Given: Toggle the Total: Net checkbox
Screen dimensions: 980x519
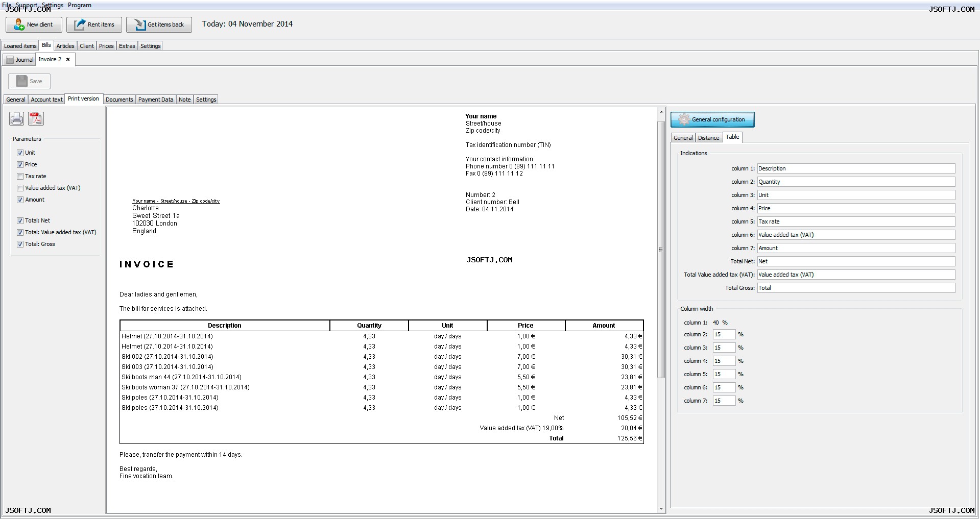Looking at the screenshot, I should pos(20,220).
